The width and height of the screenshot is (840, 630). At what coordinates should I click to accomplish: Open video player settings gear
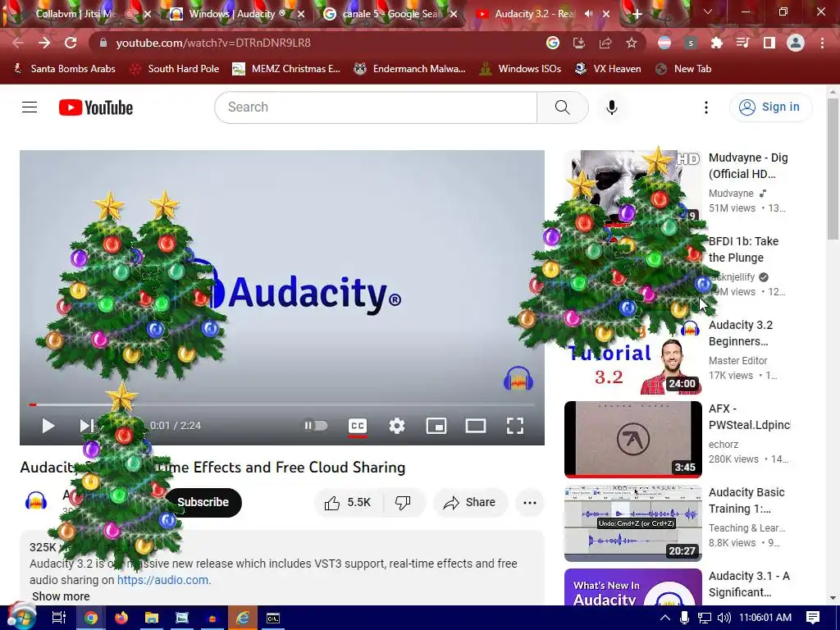(x=397, y=426)
